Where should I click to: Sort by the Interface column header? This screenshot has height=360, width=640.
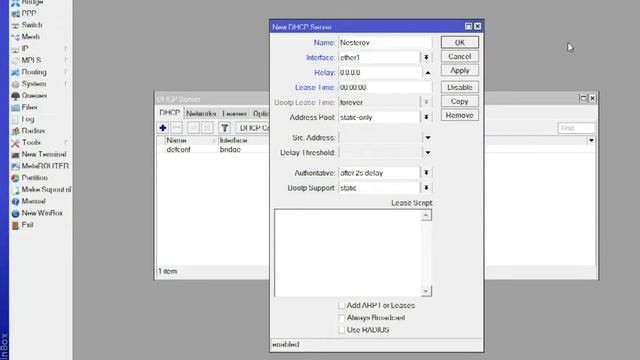[244, 140]
